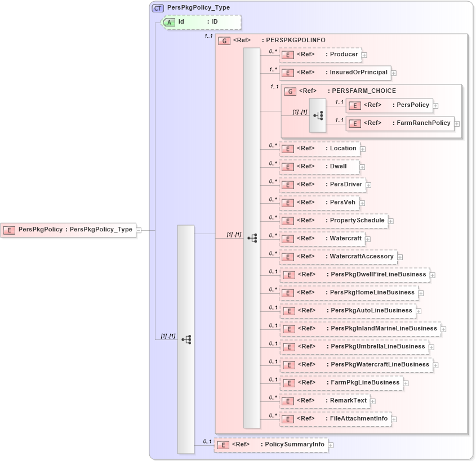476x461 pixels.
Task: Click the PolicySummaryInfo element icon
Action: pos(223,445)
